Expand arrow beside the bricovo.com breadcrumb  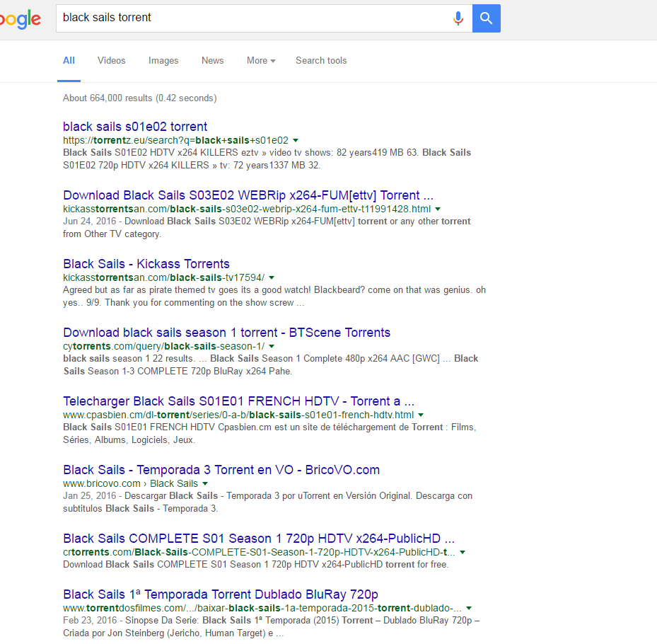tap(205, 484)
